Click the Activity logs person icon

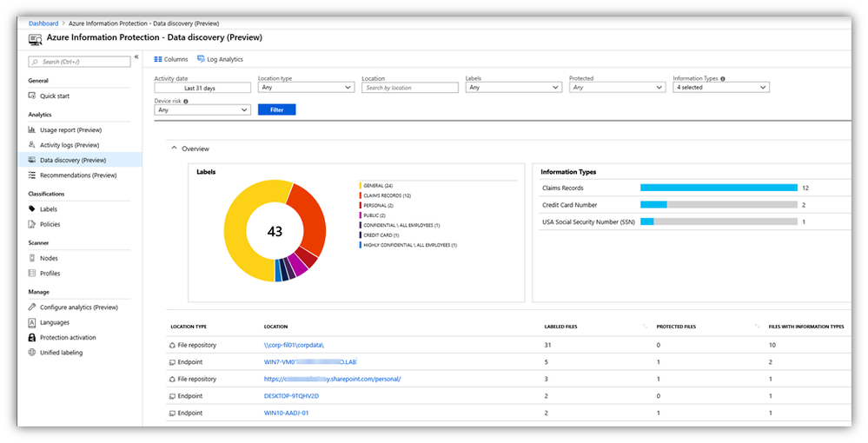pyautogui.click(x=32, y=145)
